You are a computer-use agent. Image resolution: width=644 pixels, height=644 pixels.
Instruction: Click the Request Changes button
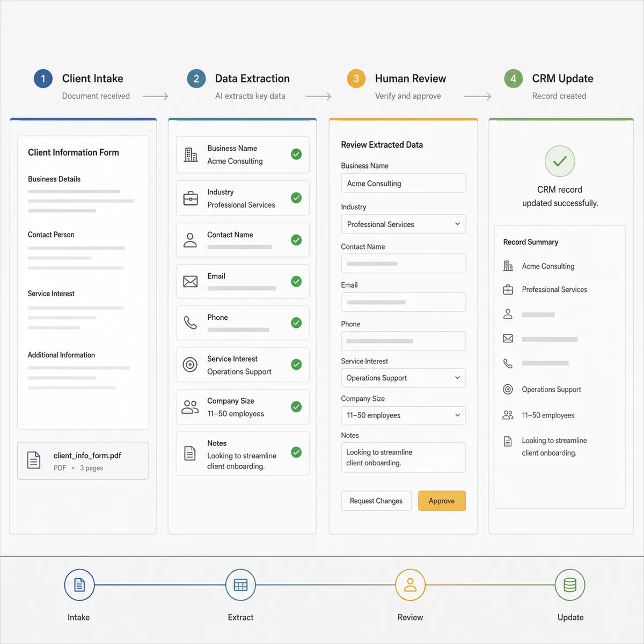(376, 501)
